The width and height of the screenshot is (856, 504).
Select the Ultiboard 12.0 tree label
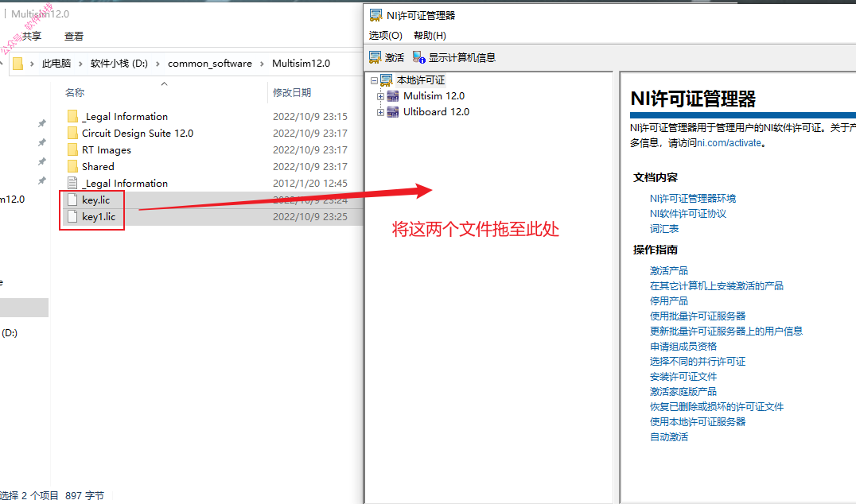click(x=436, y=112)
